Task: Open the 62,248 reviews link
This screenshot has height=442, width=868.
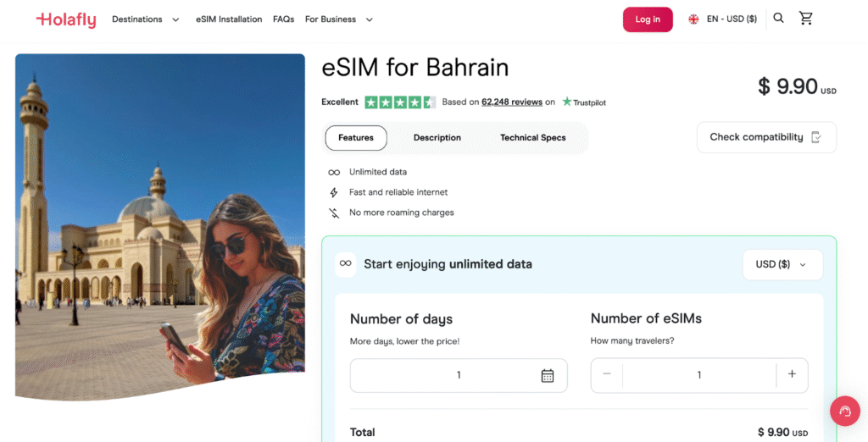Action: (512, 102)
